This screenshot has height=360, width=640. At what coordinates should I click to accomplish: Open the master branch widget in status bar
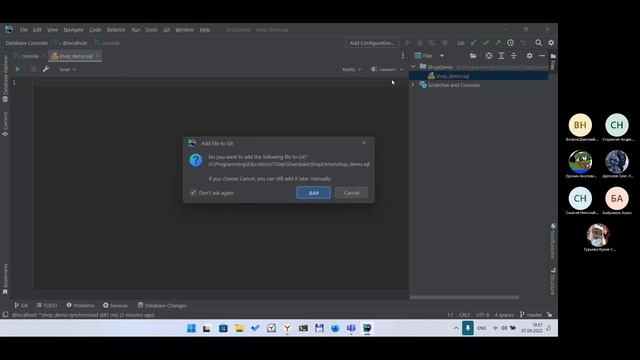pos(531,315)
